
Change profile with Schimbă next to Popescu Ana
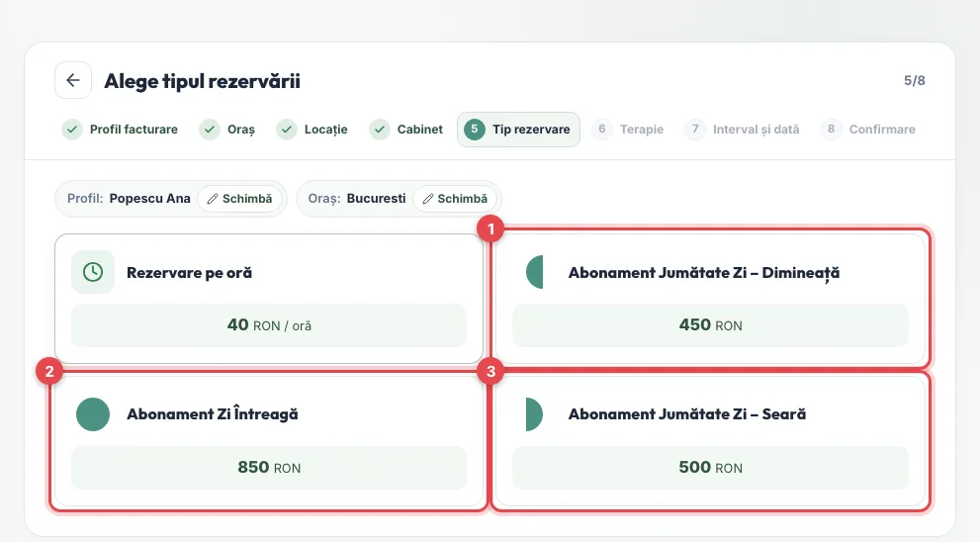240,199
